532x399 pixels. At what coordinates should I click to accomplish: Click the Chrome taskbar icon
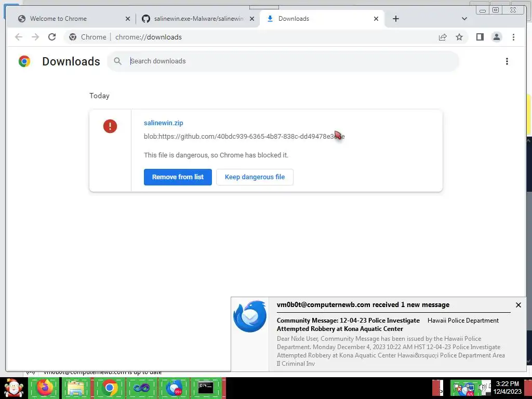(109, 388)
